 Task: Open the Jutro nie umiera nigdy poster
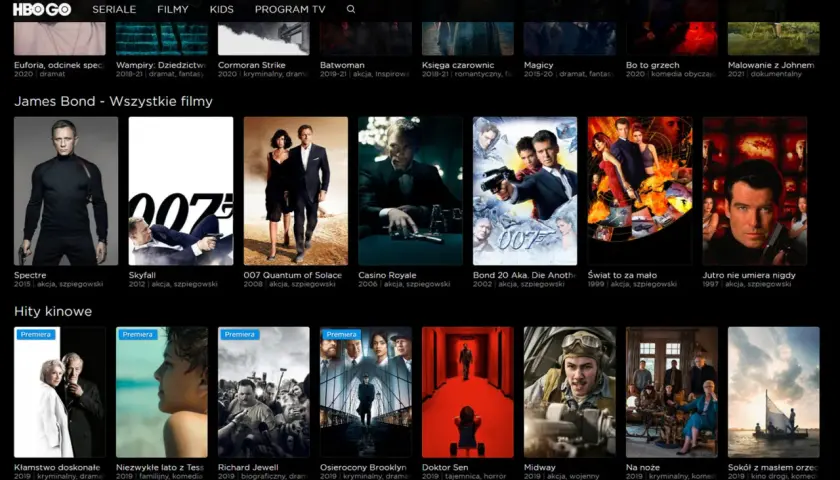[754, 191]
